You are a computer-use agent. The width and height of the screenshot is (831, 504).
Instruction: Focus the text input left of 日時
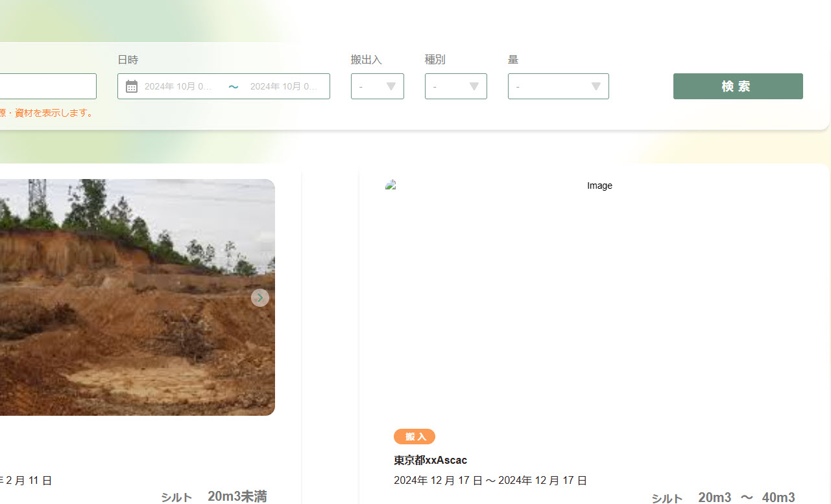point(45,86)
